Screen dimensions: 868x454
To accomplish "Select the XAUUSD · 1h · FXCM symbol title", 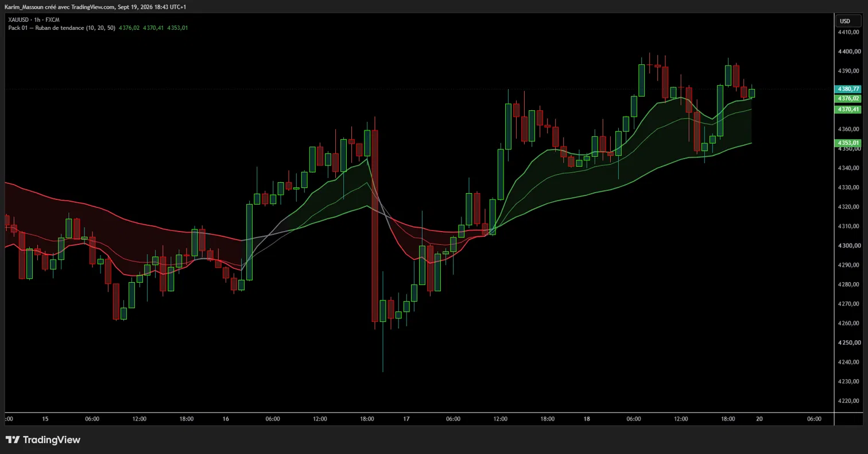I will (x=34, y=20).
